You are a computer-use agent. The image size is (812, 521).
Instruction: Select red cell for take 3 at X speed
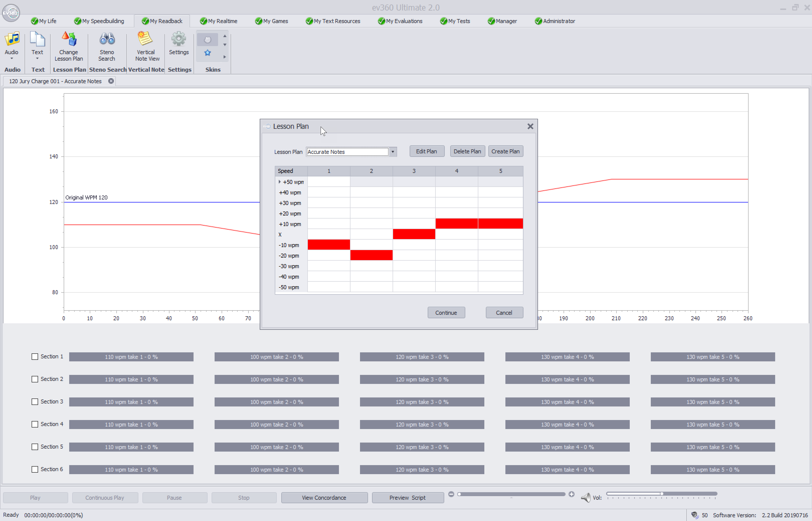414,234
